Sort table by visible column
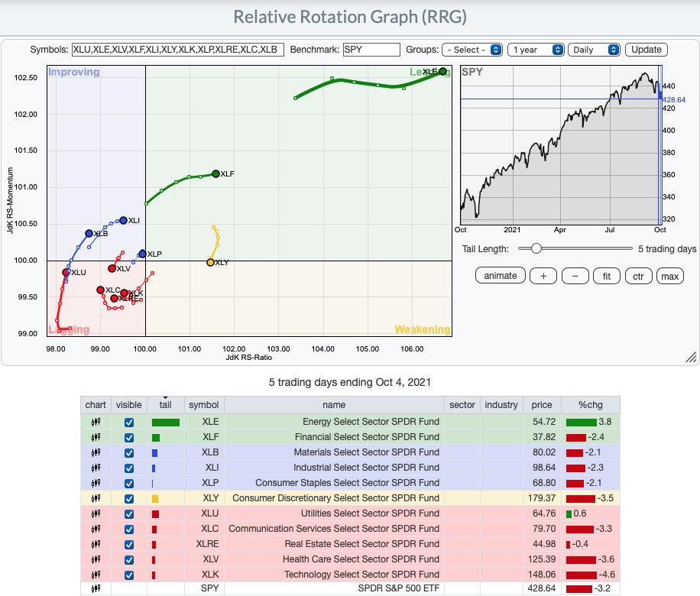 pos(128,405)
